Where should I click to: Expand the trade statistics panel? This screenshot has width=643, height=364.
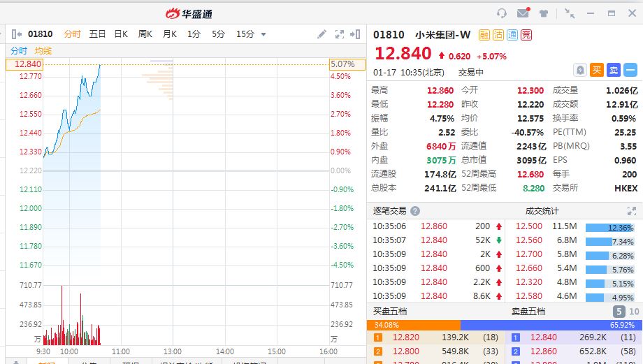coord(632,211)
